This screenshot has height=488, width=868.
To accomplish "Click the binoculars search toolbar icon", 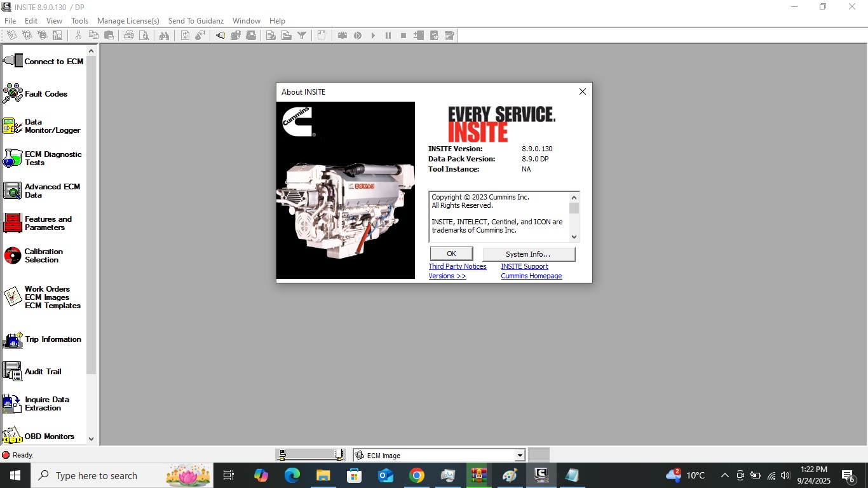I will (164, 36).
